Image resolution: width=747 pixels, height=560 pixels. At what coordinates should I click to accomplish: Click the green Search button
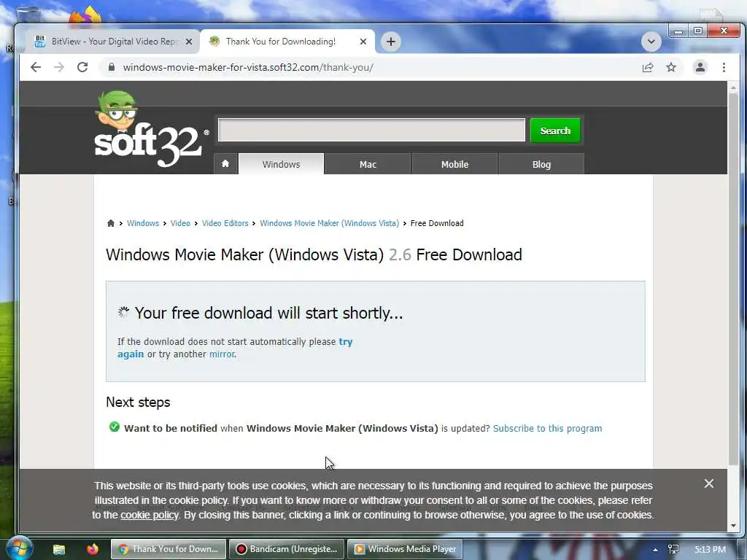tap(555, 131)
